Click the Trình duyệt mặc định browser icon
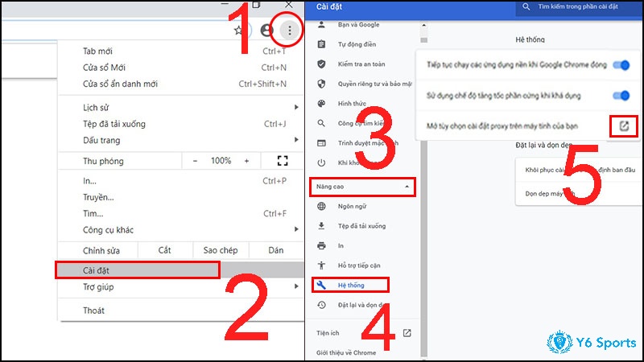The image size is (644, 362). click(x=321, y=143)
